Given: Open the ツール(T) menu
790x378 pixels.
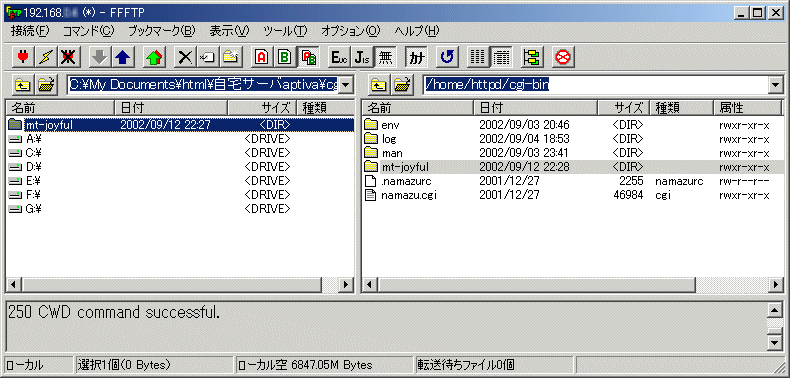Looking at the screenshot, I should coord(285,31).
